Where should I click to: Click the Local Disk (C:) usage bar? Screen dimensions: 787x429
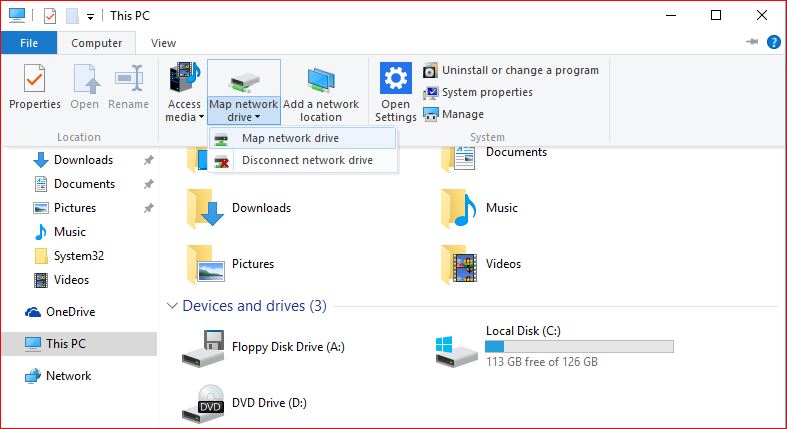pyautogui.click(x=579, y=346)
